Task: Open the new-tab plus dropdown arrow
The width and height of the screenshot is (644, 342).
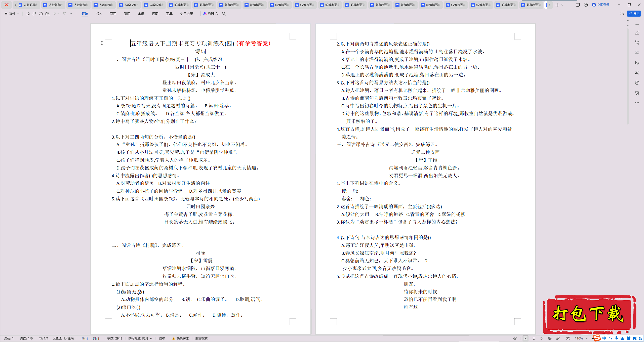Action: click(562, 5)
